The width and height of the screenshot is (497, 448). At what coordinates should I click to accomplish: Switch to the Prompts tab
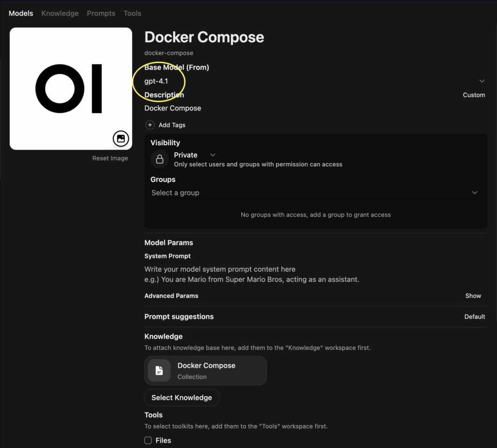(101, 13)
